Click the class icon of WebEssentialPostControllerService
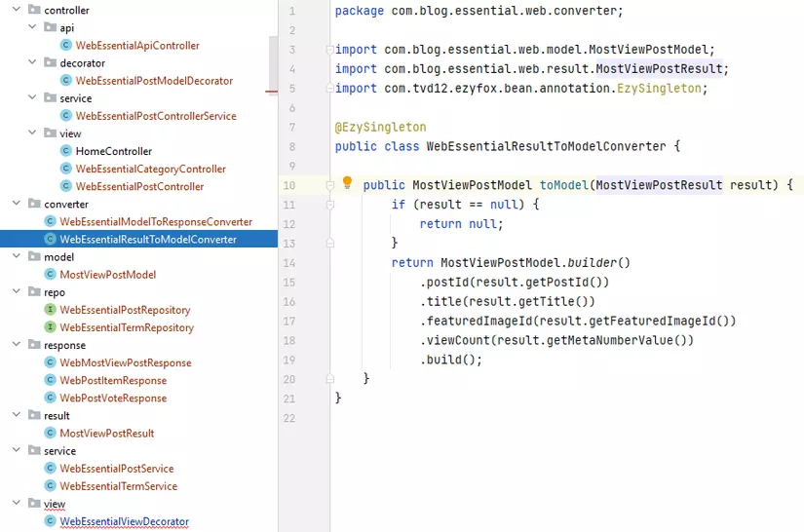804x532 pixels. 65,116
